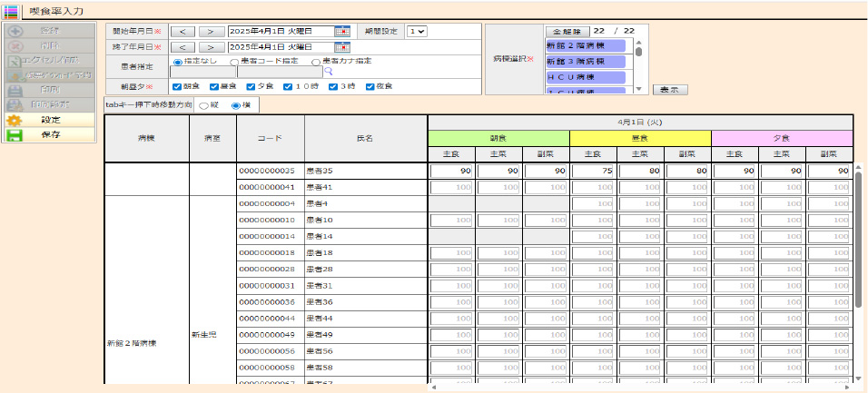Image resolution: width=868 pixels, height=393 pixels.
Task: Open calendar picker for 開始年月日
Action: click(341, 31)
